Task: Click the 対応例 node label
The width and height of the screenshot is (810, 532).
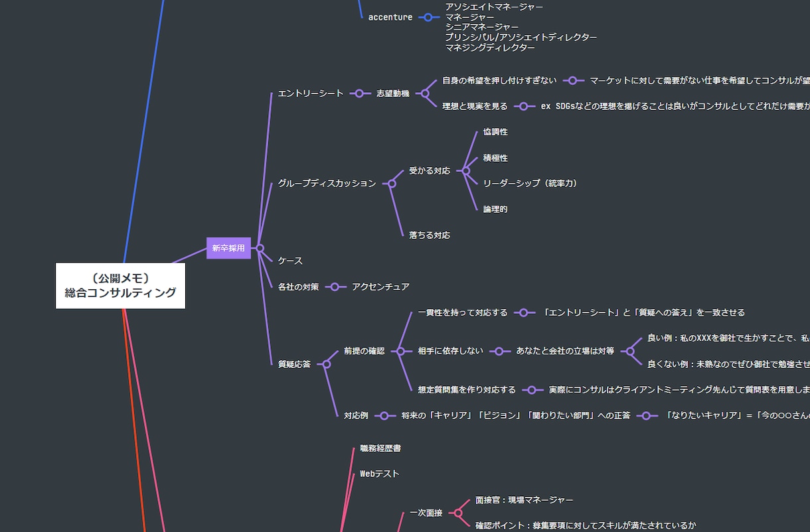Action: click(356, 416)
